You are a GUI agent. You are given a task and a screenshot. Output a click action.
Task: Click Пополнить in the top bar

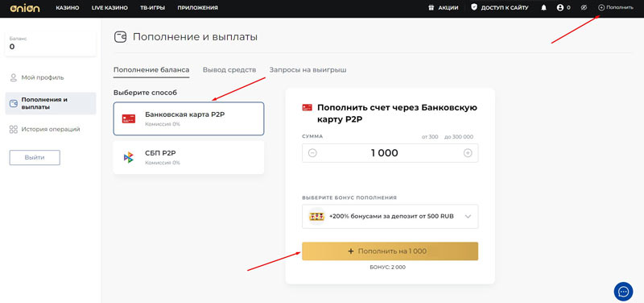click(x=616, y=8)
